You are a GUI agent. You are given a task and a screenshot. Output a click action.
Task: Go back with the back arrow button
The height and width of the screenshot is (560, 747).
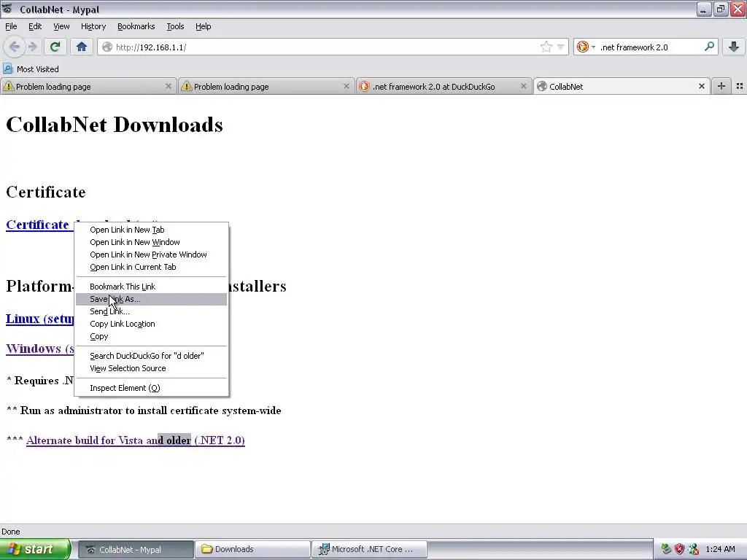(15, 47)
